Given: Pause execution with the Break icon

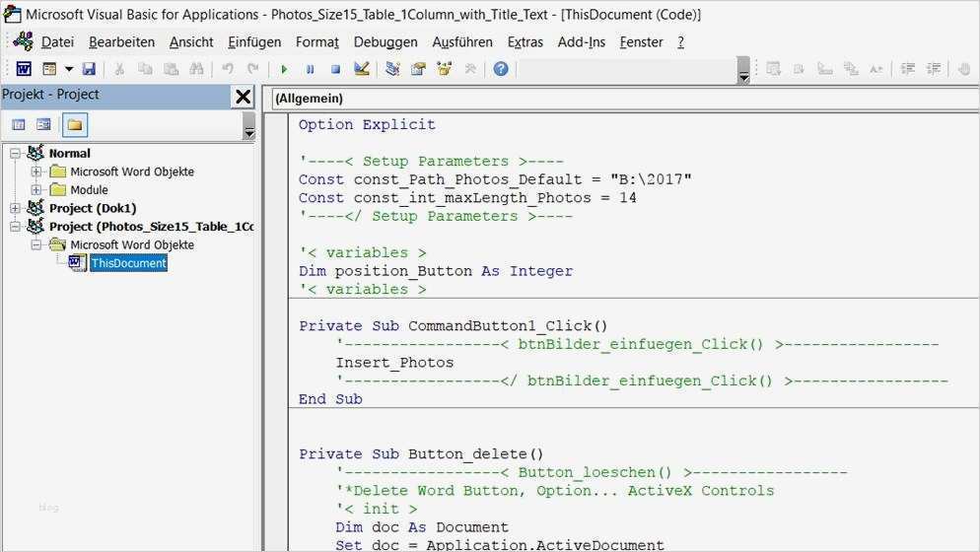Looking at the screenshot, I should [x=310, y=69].
